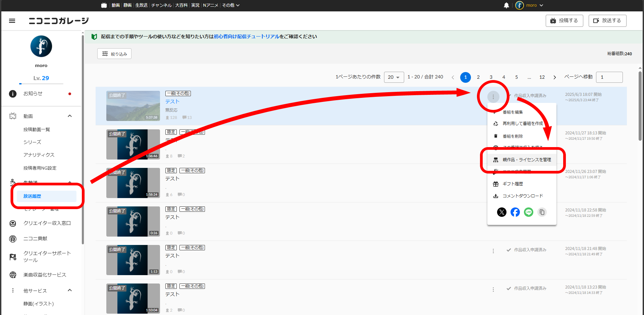Viewport: 644px width, 315px height.
Task: Click the beginner tutorial leaf icon
Action: pos(94,37)
